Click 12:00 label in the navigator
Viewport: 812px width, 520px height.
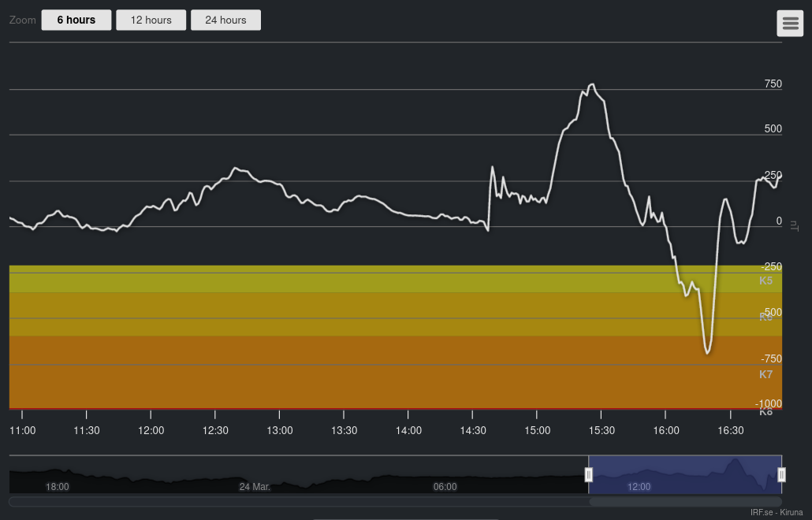639,487
